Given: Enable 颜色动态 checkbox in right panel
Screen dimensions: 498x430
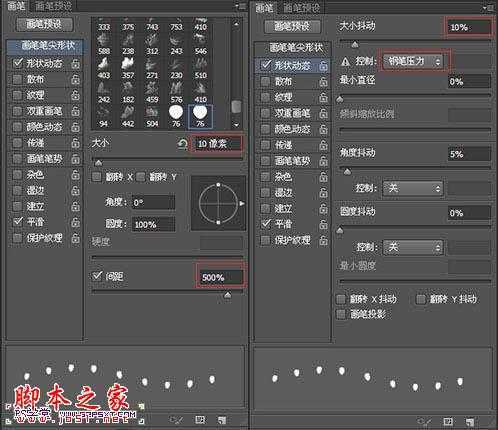Looking at the screenshot, I should point(265,129).
